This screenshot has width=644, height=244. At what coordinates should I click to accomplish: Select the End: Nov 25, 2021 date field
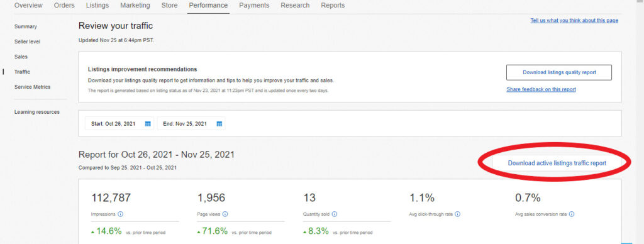tap(191, 124)
